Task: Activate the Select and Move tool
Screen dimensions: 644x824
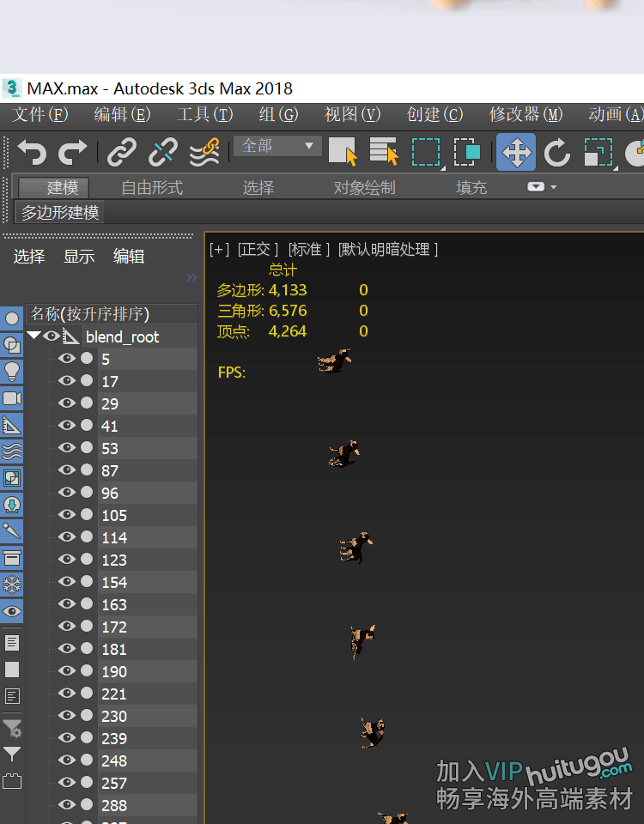Action: point(515,152)
